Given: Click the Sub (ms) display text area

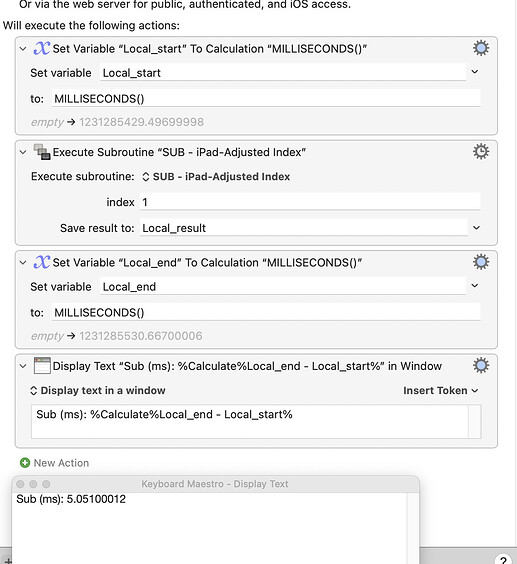Looking at the screenshot, I should click(x=250, y=421).
